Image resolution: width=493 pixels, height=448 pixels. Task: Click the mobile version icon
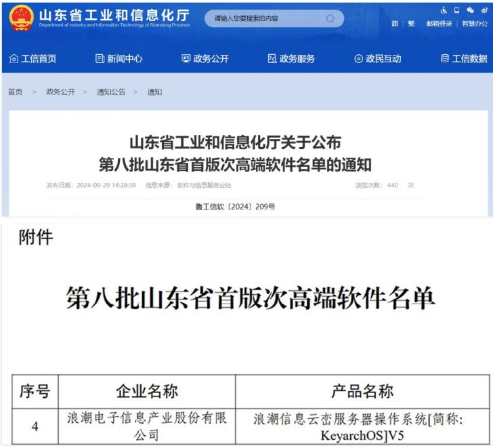[x=456, y=10]
